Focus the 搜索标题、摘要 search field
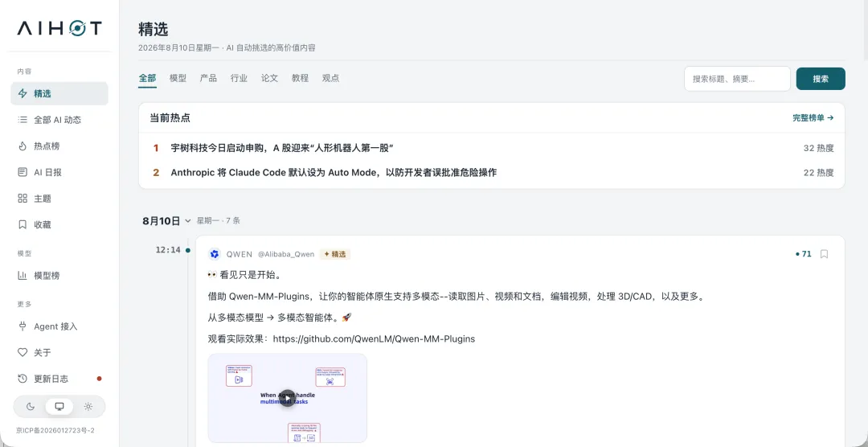Image resolution: width=868 pixels, height=447 pixels. coord(737,79)
